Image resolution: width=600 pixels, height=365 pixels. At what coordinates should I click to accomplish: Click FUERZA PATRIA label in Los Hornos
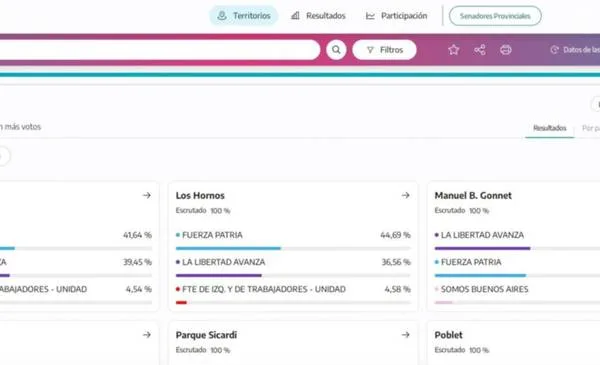pyautogui.click(x=212, y=235)
